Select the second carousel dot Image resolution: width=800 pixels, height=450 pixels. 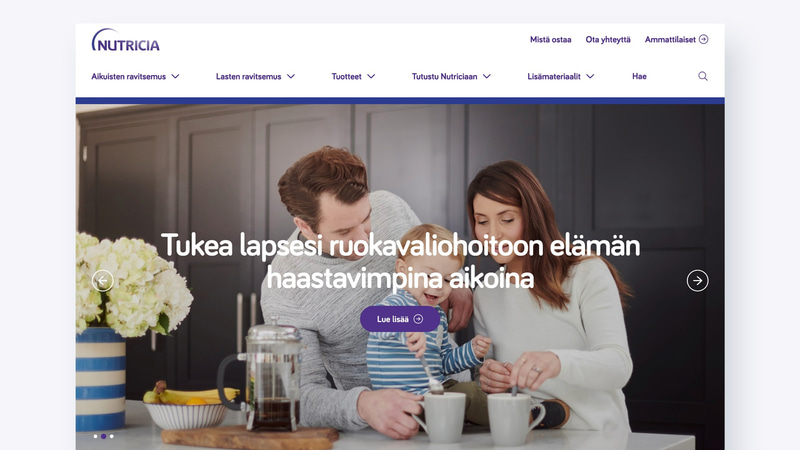104,436
